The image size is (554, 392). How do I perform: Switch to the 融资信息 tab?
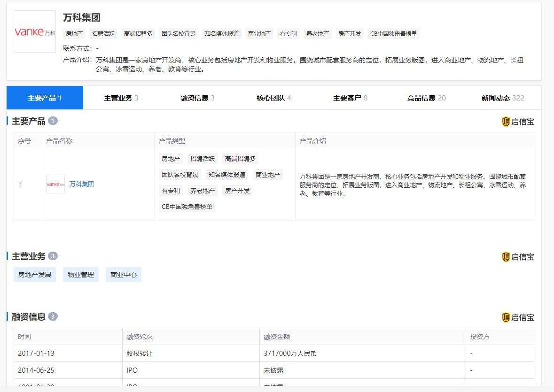[197, 98]
